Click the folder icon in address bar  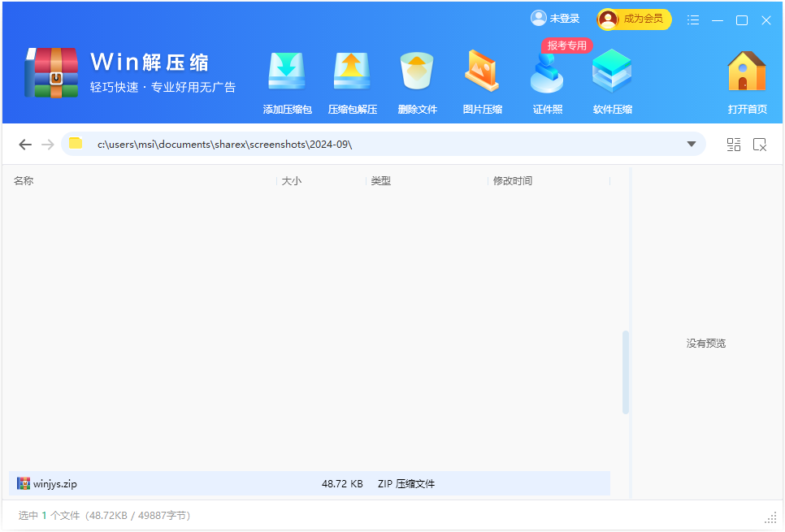(x=76, y=144)
